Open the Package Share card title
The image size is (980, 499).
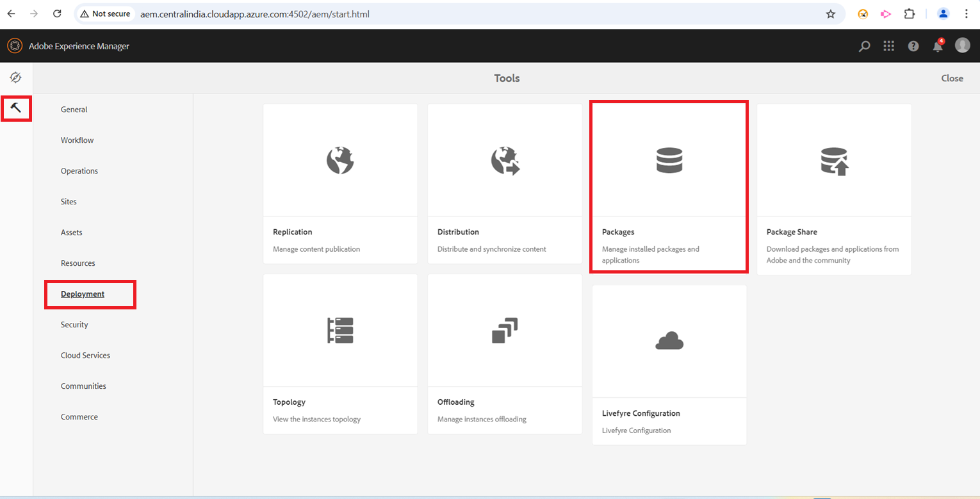click(x=792, y=232)
